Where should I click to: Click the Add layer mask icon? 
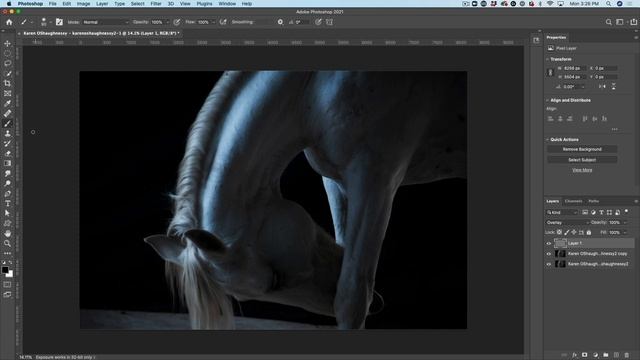[584, 355]
